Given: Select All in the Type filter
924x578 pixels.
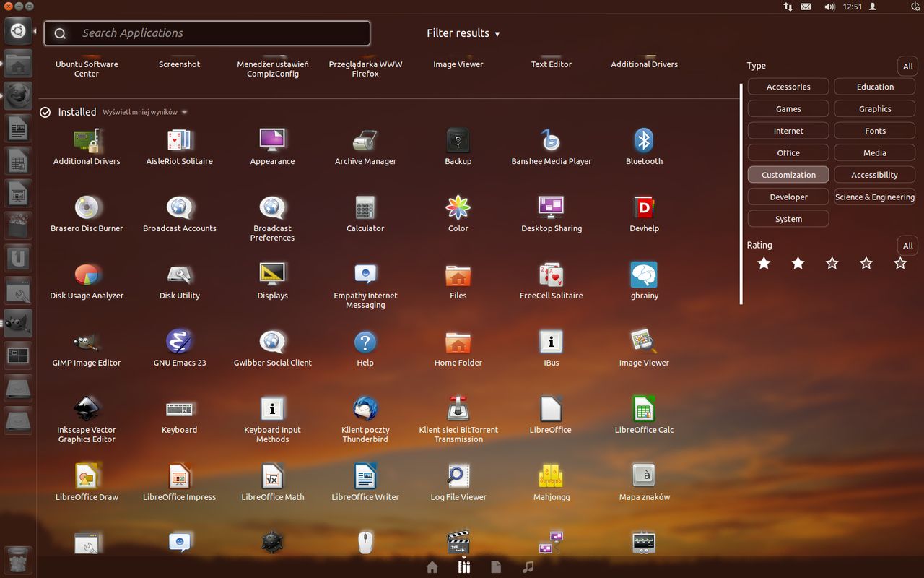Looking at the screenshot, I should pyautogui.click(x=907, y=66).
